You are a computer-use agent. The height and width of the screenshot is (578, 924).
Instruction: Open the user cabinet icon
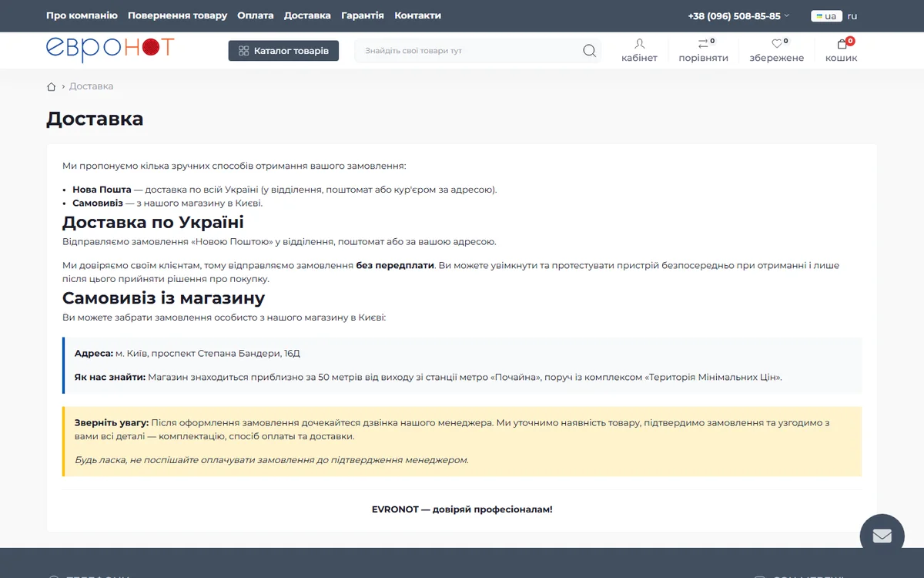639,44
